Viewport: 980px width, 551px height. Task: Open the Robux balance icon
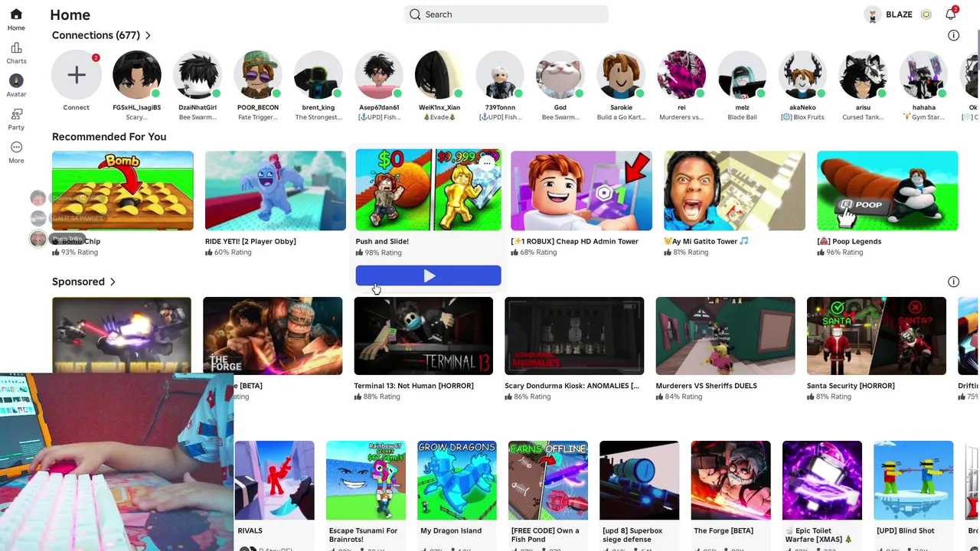(x=926, y=15)
